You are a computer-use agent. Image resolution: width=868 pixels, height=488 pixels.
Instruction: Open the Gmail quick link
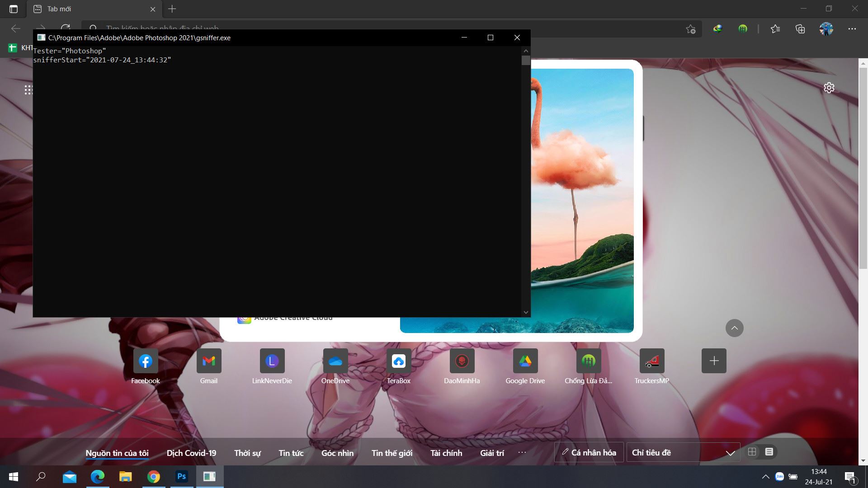click(x=208, y=361)
